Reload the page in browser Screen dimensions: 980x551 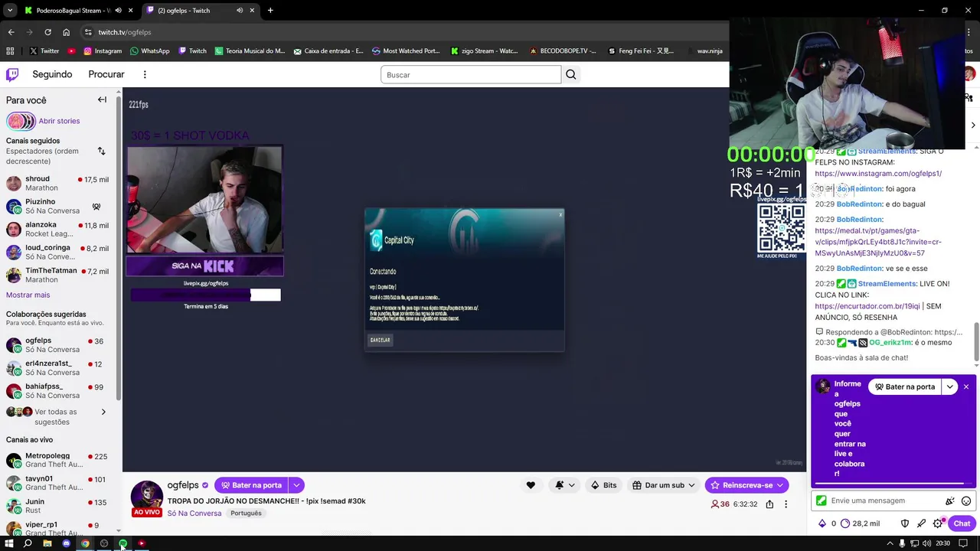(x=47, y=32)
